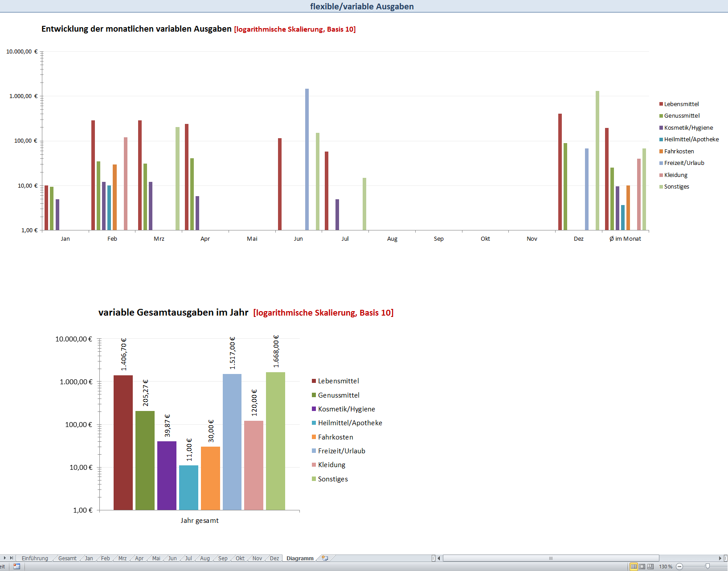The width and height of the screenshot is (728, 571).
Task: Jump to the last sheet tab
Action: [12, 558]
